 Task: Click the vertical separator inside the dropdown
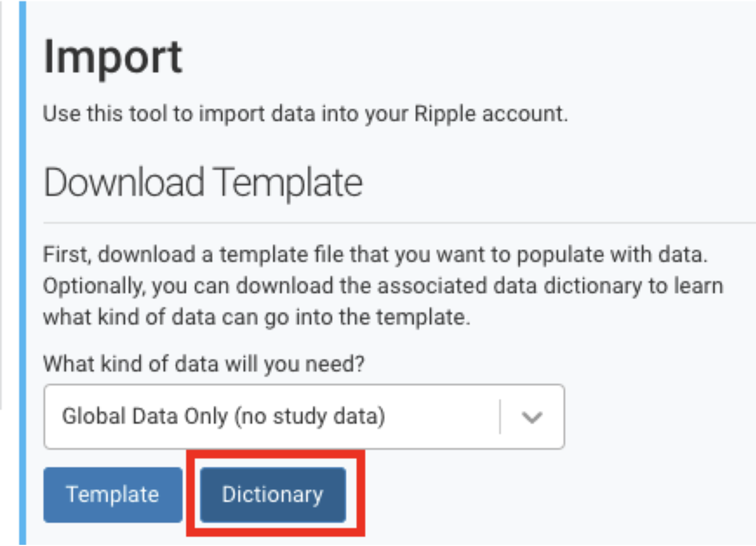[500, 417]
